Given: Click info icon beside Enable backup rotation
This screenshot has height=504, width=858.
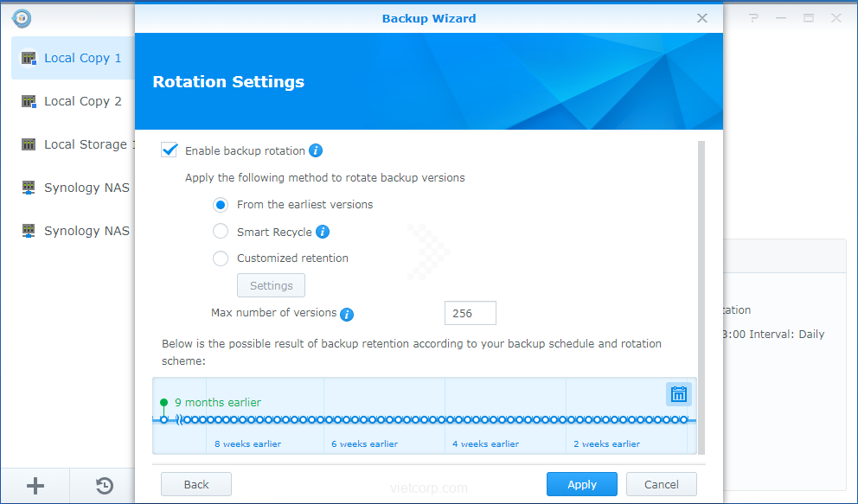Looking at the screenshot, I should click(316, 150).
